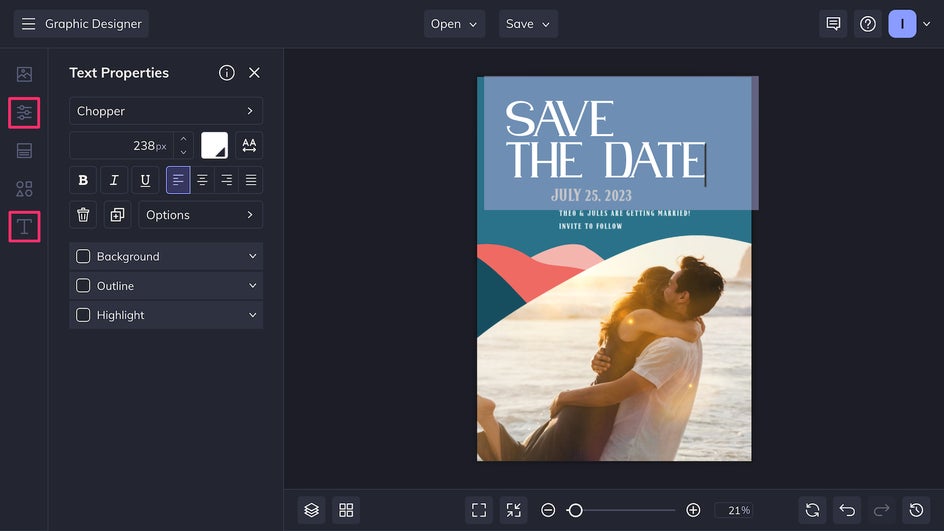The height and width of the screenshot is (531, 944).
Task: Open the Edit adjustments sidebar icon
Action: click(24, 112)
